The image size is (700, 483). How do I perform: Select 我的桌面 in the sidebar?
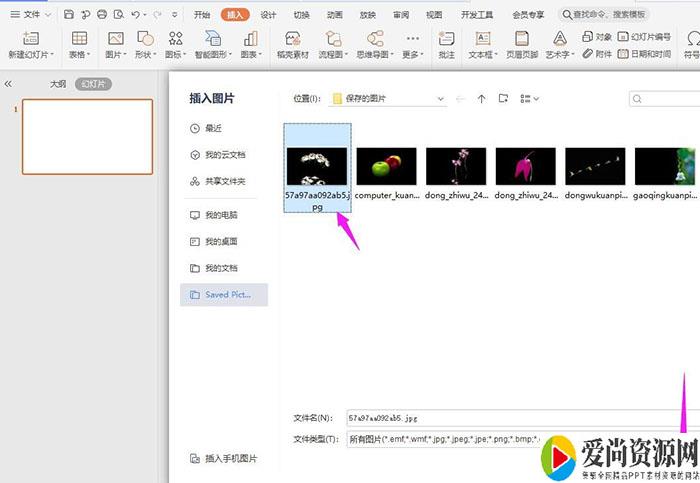220,241
